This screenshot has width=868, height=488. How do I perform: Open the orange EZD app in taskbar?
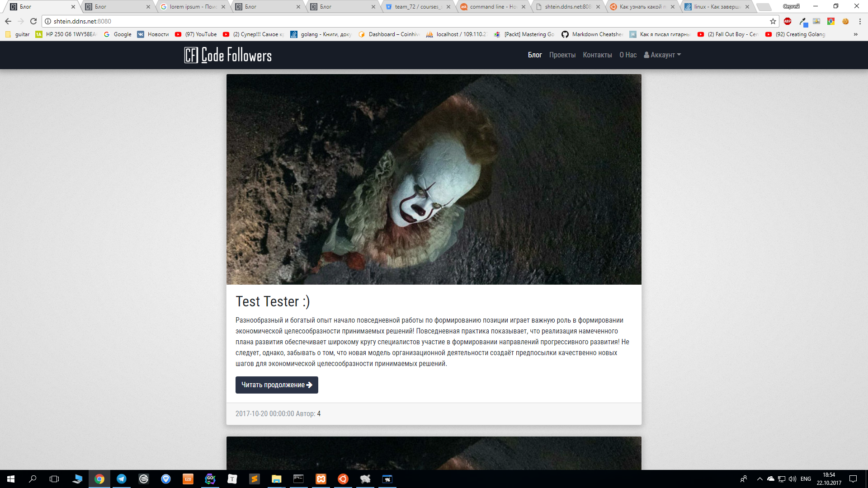point(188,479)
